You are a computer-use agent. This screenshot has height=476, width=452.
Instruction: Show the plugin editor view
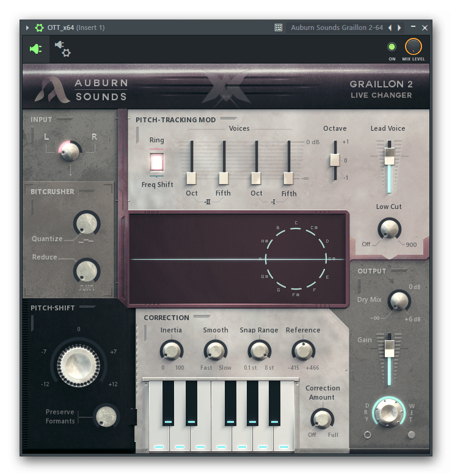click(x=36, y=49)
